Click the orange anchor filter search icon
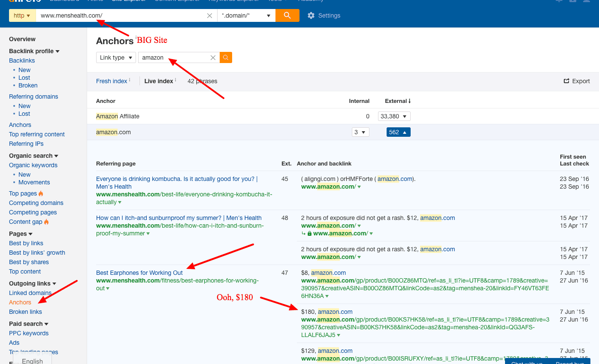The image size is (599, 364). click(x=226, y=57)
